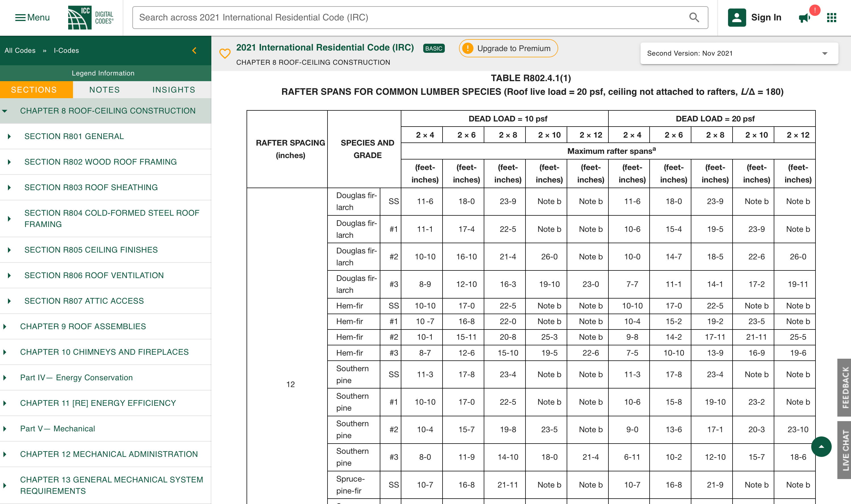Open the hamburger Menu

coord(32,17)
